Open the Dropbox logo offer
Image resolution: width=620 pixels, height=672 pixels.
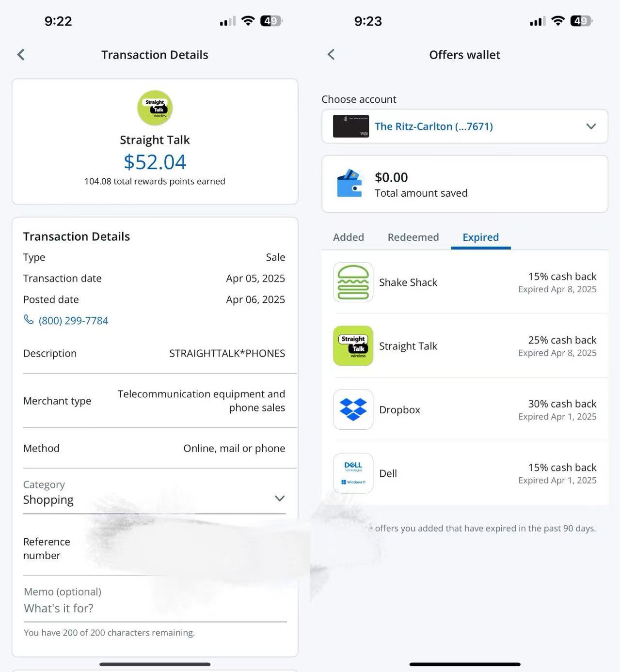coord(353,409)
